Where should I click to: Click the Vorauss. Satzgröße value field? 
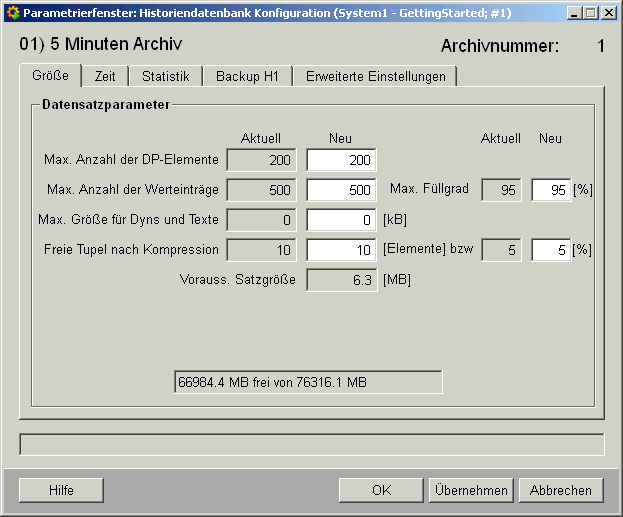coord(341,280)
